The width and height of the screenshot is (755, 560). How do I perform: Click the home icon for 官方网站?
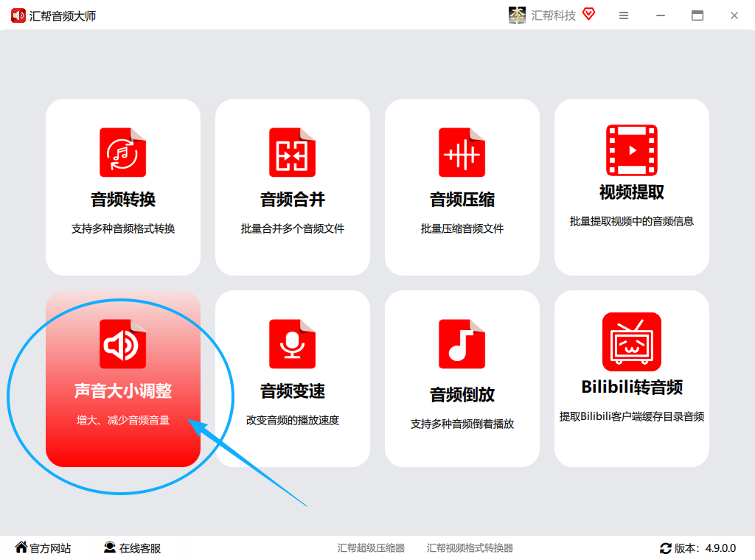pos(21,547)
